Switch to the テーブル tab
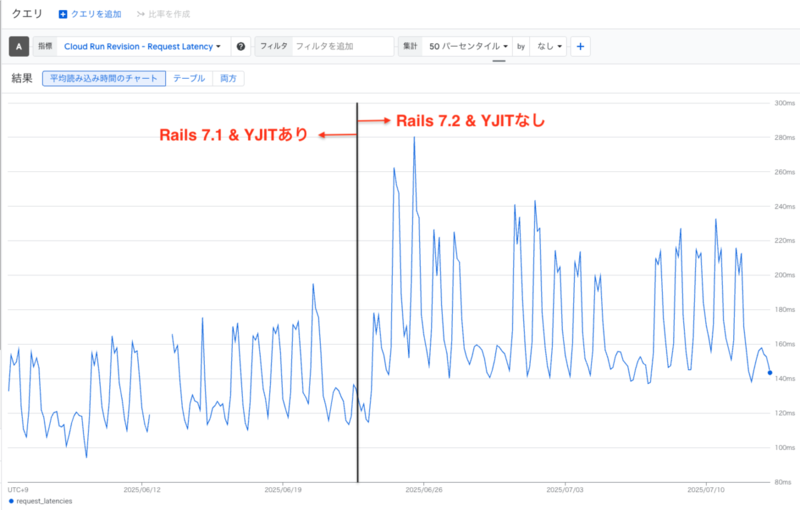This screenshot has width=800, height=510. [189, 79]
